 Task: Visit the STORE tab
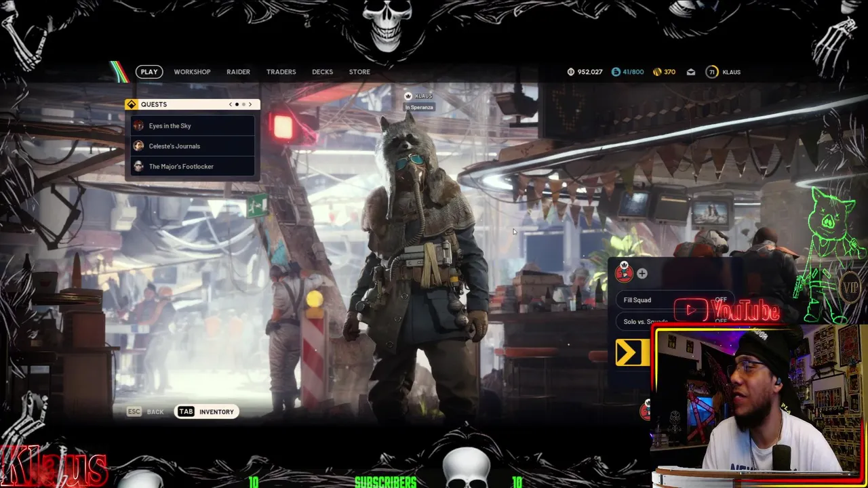(x=359, y=72)
